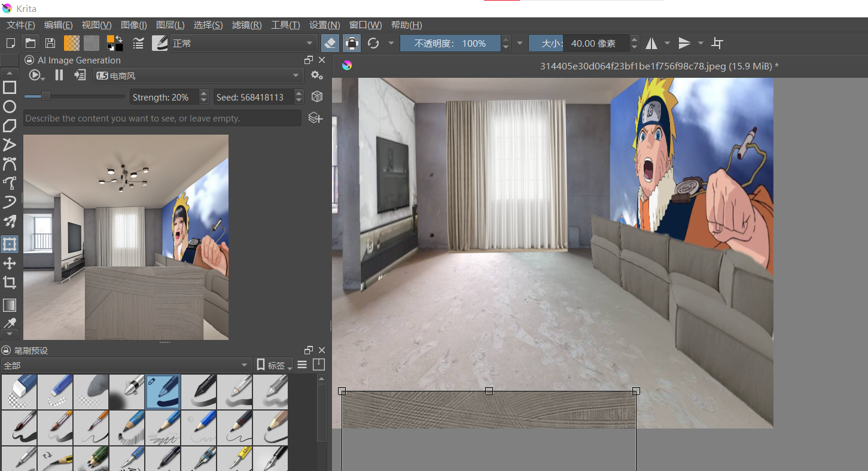Toggle vertical mirror tool
This screenshot has width=868, height=471.
[x=684, y=43]
